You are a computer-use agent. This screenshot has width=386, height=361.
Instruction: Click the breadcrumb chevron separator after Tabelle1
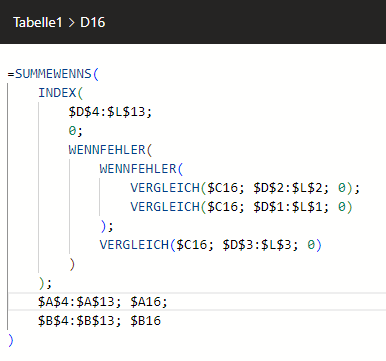click(x=71, y=23)
